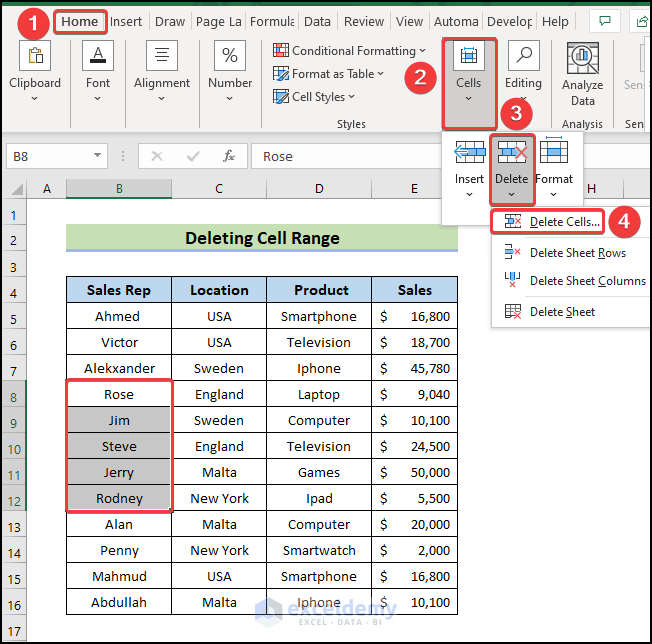Choose Delete Sheet Columns
This screenshot has width=652, height=644.
coord(570,281)
